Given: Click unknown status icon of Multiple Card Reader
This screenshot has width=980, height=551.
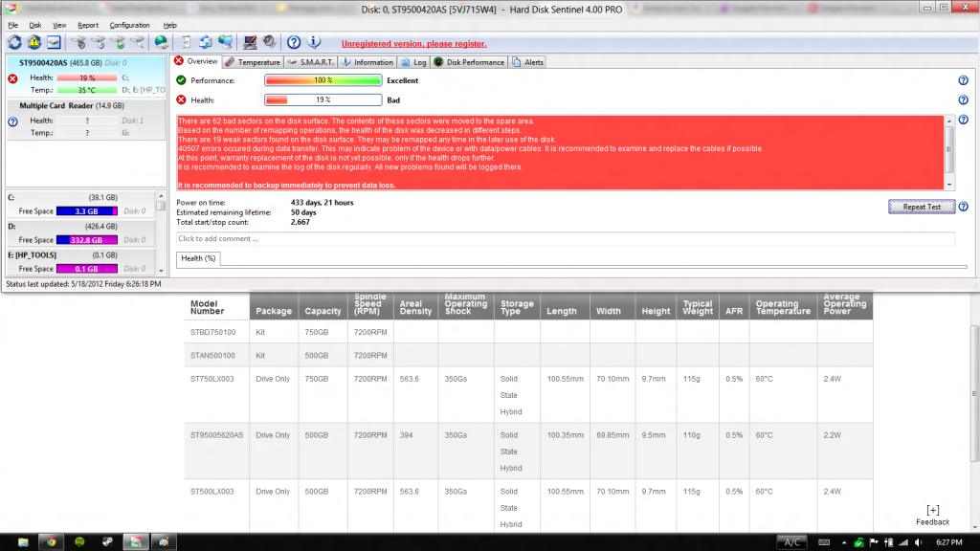Looking at the screenshot, I should [x=12, y=121].
